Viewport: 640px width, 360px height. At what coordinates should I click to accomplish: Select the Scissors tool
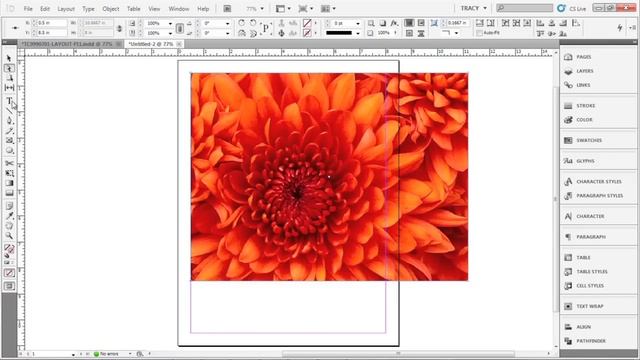point(9,163)
